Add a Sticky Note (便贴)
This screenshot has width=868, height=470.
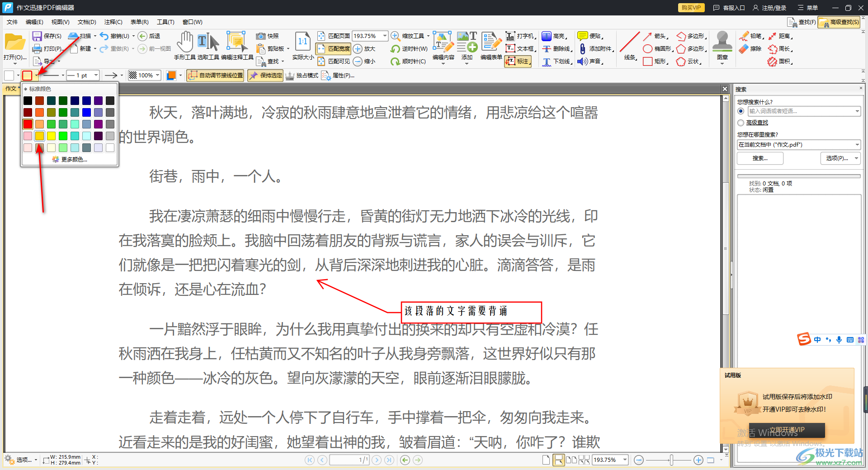tap(590, 36)
